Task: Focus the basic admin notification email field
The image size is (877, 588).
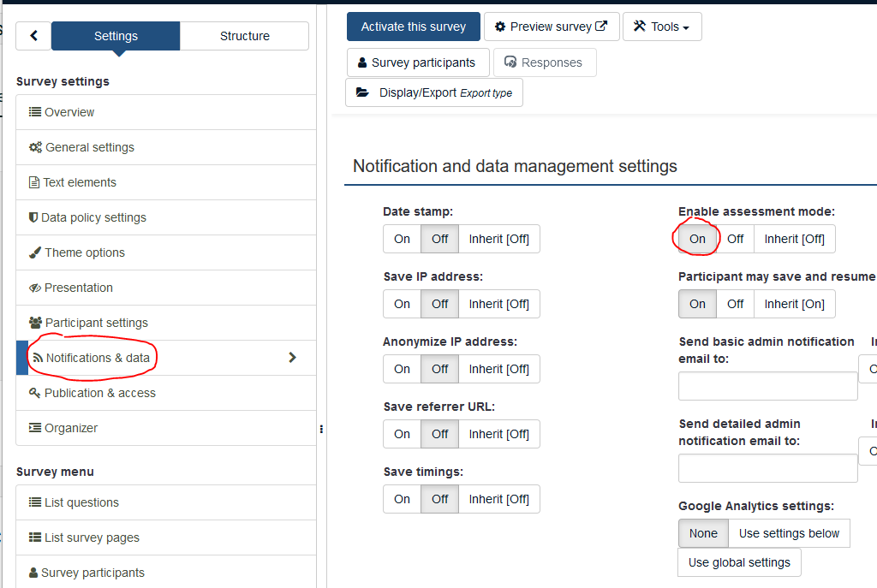Action: [767, 386]
